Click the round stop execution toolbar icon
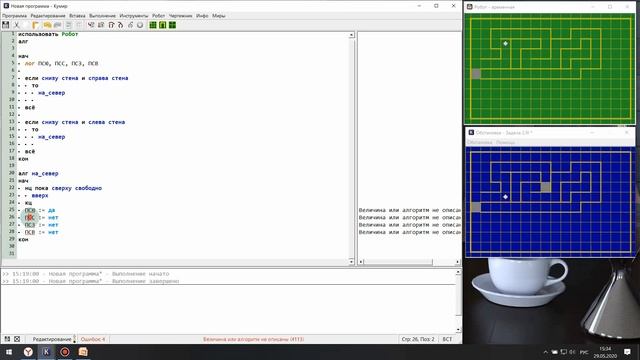Image resolution: width=640 pixels, height=360 pixels. pyautogui.click(x=140, y=25)
